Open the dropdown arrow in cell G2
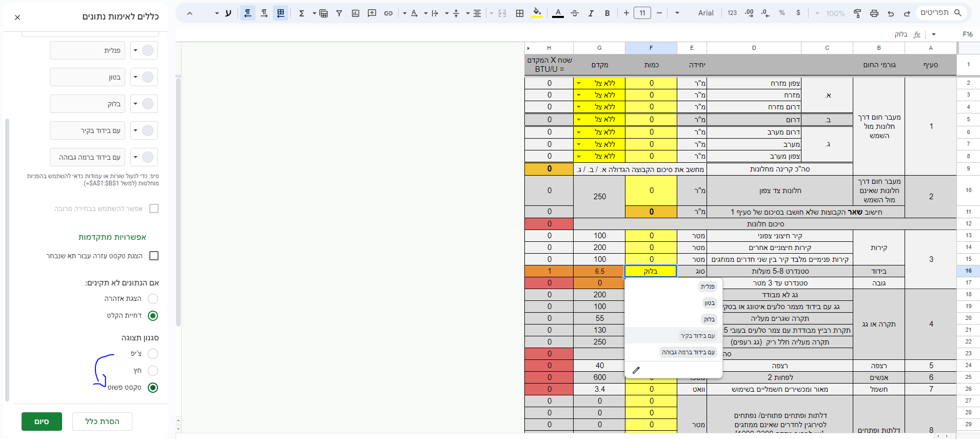The width and height of the screenshot is (980, 439). (x=579, y=83)
